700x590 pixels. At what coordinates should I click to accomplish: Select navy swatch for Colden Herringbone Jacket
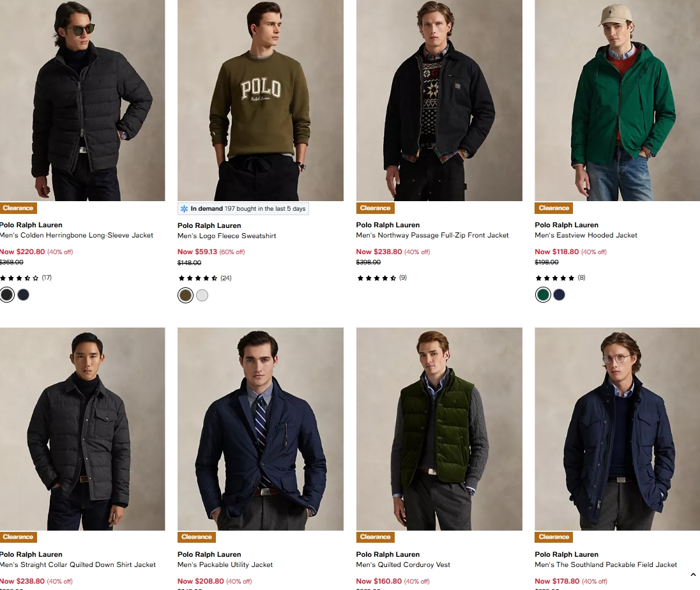pyautogui.click(x=24, y=294)
